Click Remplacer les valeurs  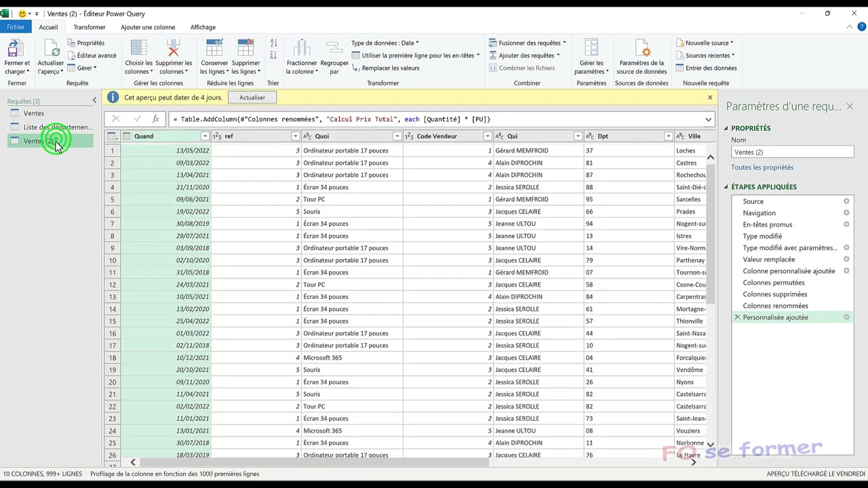coord(385,68)
